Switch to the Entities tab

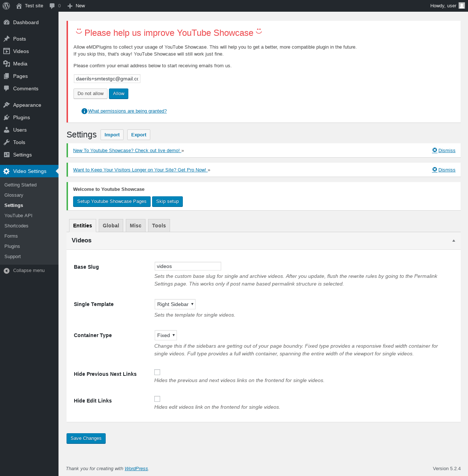83,226
